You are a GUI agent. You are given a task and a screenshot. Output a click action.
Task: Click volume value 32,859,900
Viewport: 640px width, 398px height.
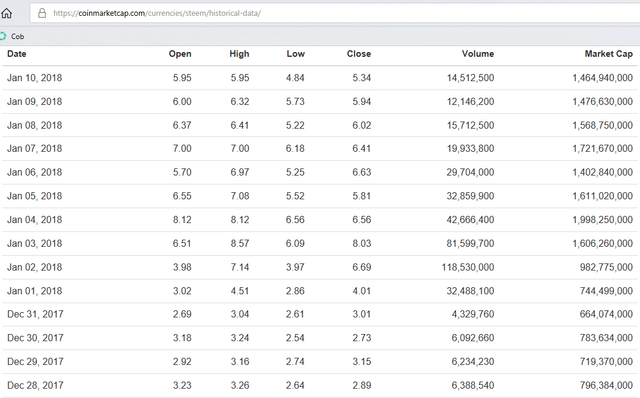[x=470, y=196]
